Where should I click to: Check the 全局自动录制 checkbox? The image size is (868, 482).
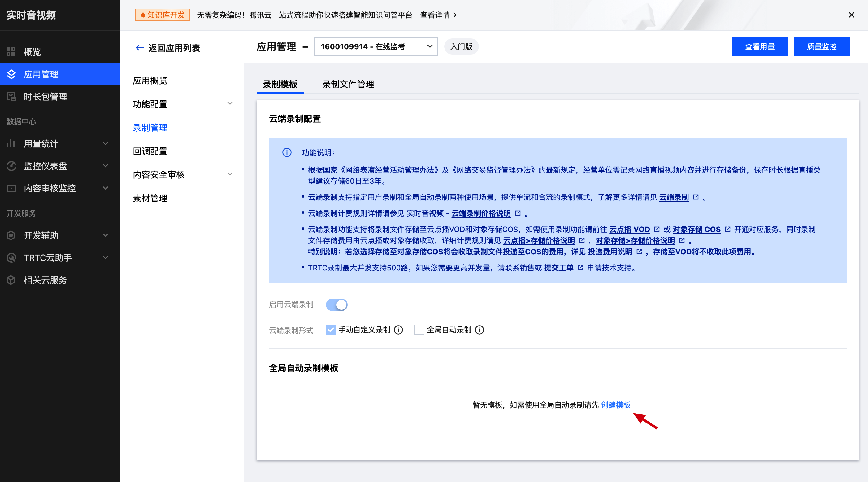coord(419,330)
